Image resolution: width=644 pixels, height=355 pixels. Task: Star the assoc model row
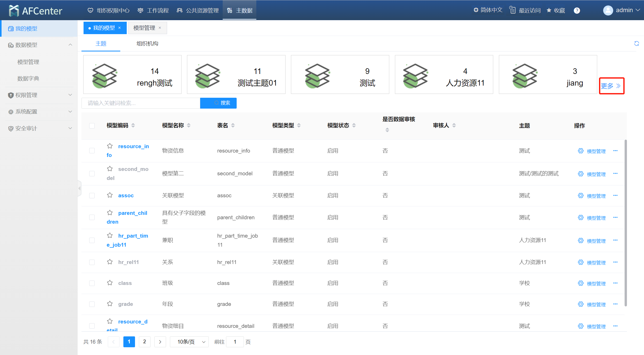point(110,195)
